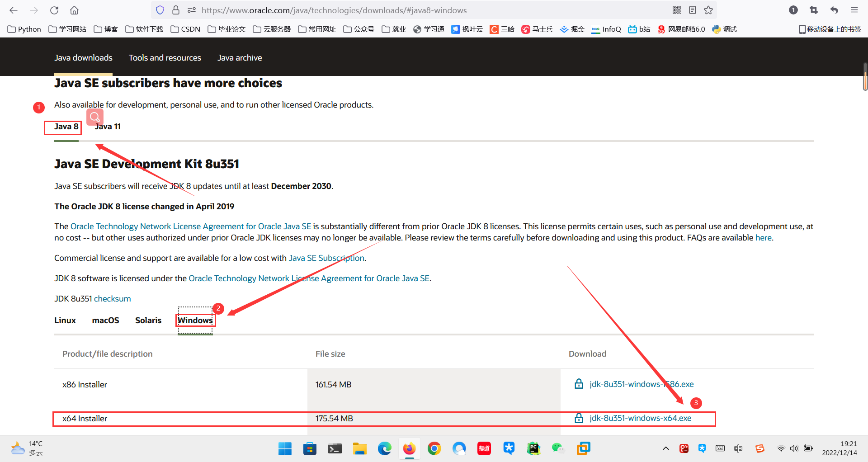Open the 学习通 bookmark
The image size is (868, 462).
pyautogui.click(x=429, y=29)
